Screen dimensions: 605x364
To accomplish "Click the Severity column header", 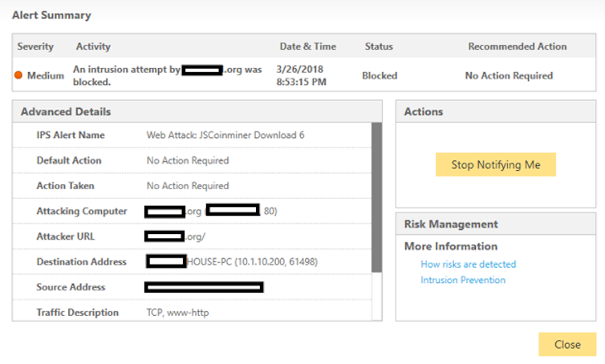I will pyautogui.click(x=35, y=47).
